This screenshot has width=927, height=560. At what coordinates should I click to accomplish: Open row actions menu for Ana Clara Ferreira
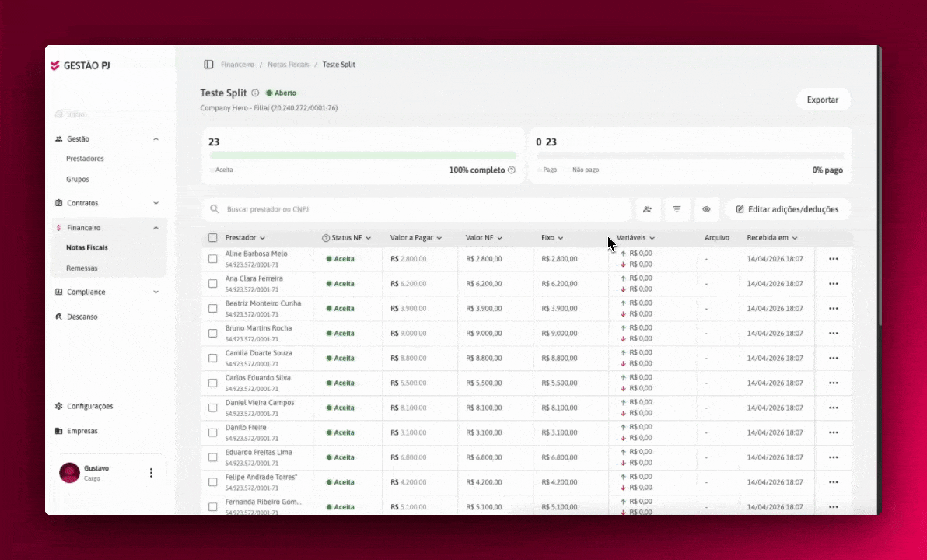coord(834,284)
